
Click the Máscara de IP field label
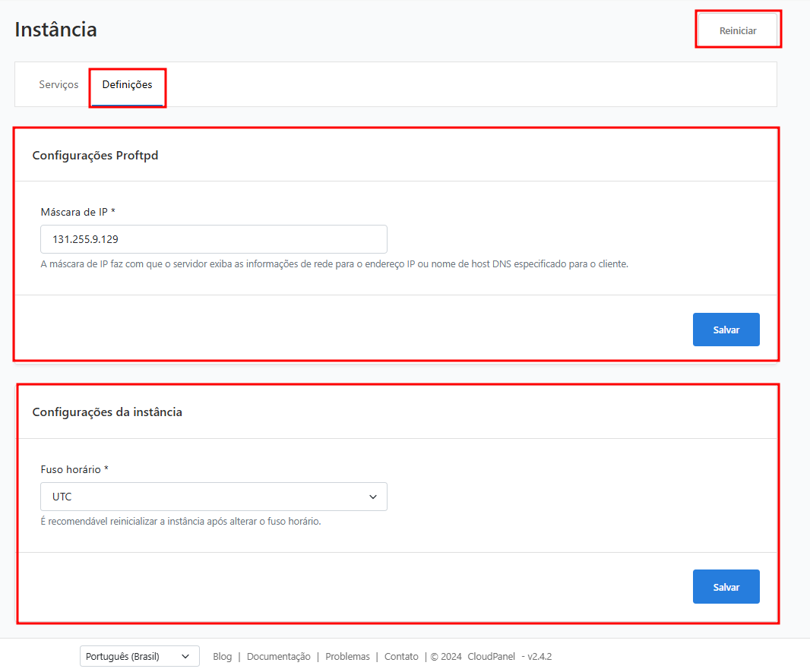[78, 212]
